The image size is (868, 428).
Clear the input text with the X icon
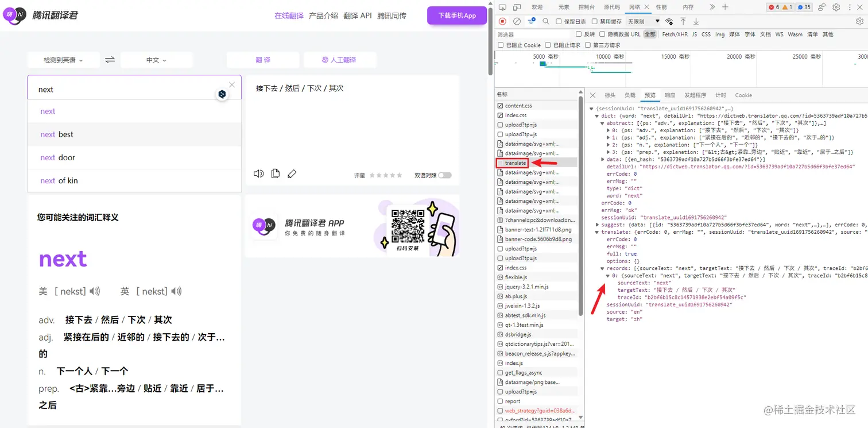(232, 84)
